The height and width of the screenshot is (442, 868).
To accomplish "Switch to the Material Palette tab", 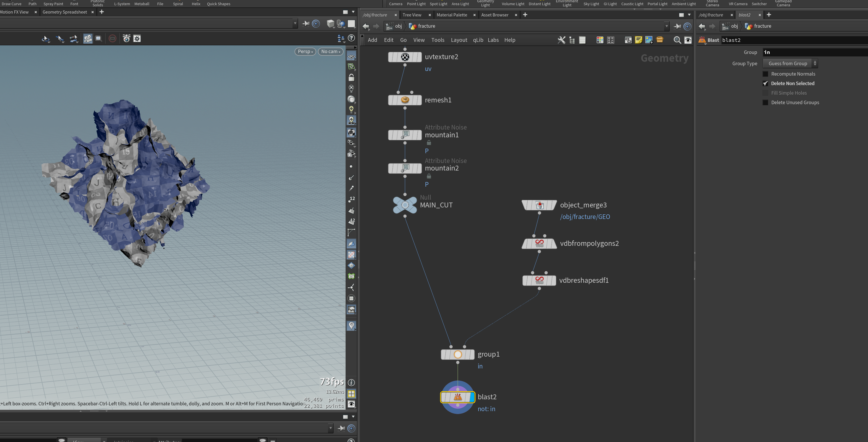I will click(x=451, y=15).
